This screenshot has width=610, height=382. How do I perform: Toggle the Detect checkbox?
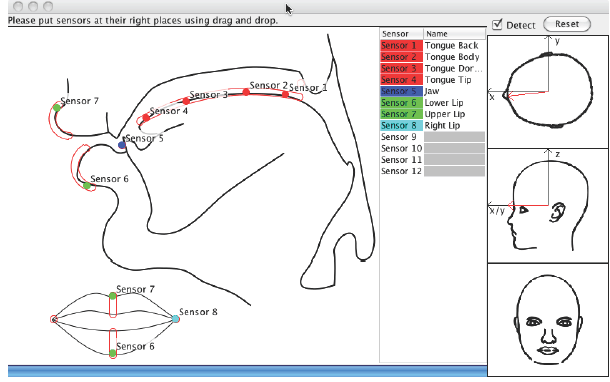click(x=497, y=25)
